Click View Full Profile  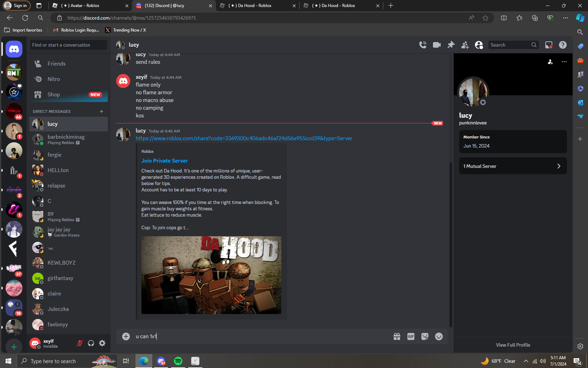[x=513, y=345]
